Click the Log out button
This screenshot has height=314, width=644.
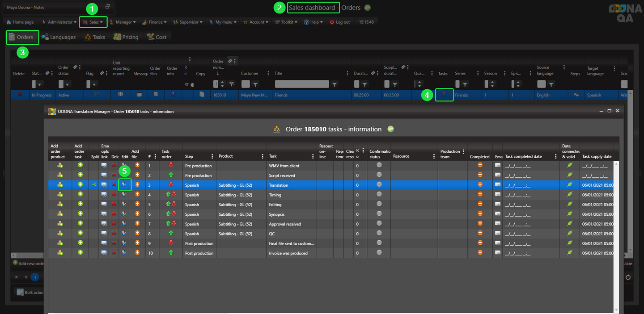(x=340, y=22)
